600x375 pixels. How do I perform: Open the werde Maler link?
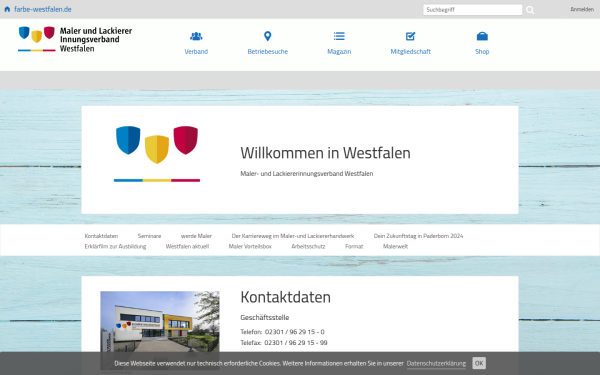pos(196,236)
